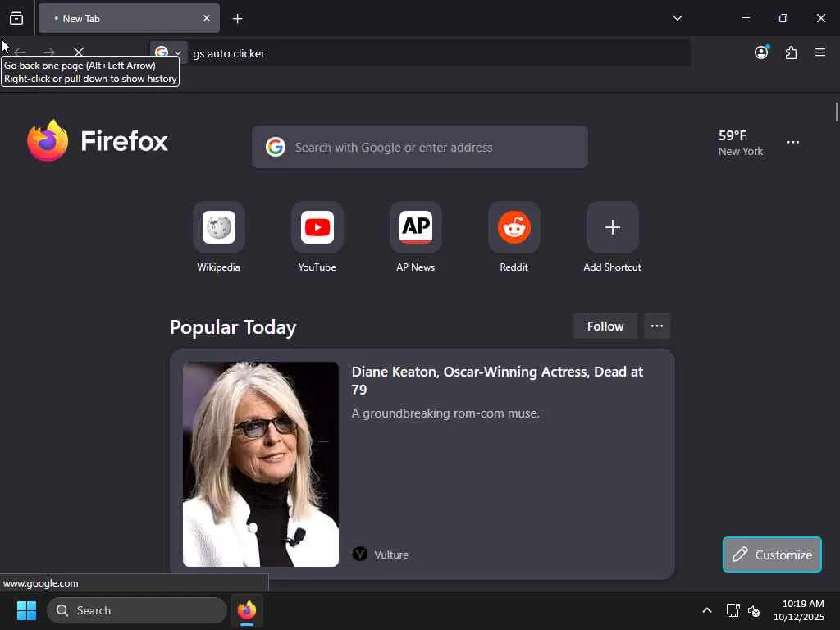Screen dimensions: 840x630
Task: Open the weather options three-dot menu
Action: [793, 143]
